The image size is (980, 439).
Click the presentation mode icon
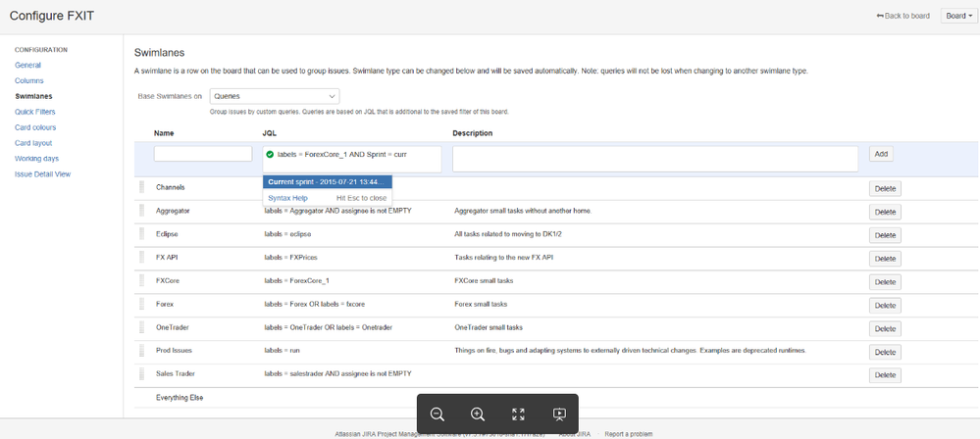click(559, 415)
